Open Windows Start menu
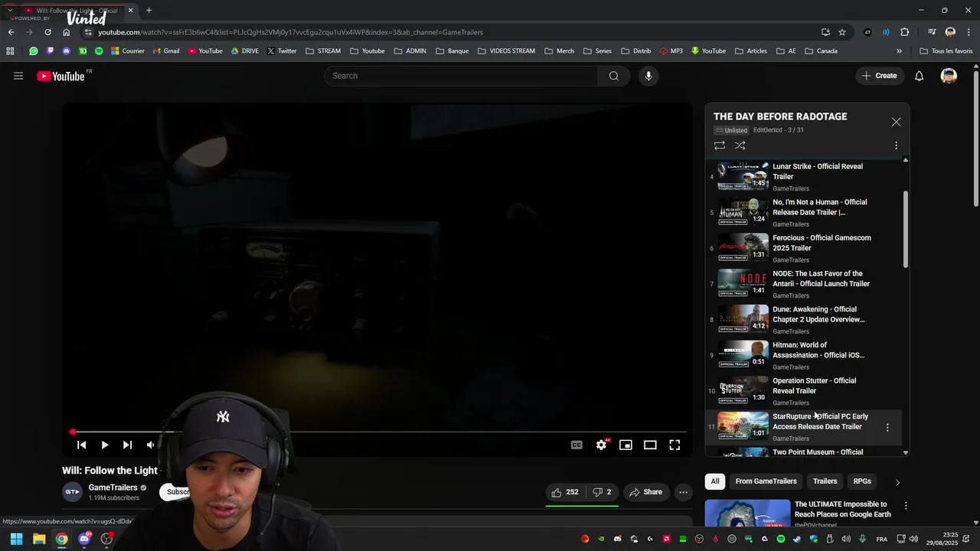 (16, 539)
